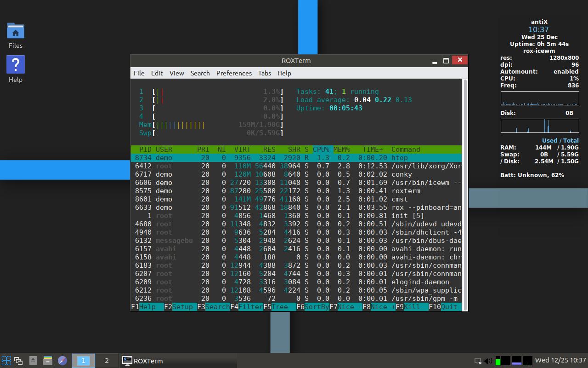This screenshot has width=588, height=368.
Task: Click F10Quit in the htop function bar
Action: pyautogui.click(x=444, y=307)
